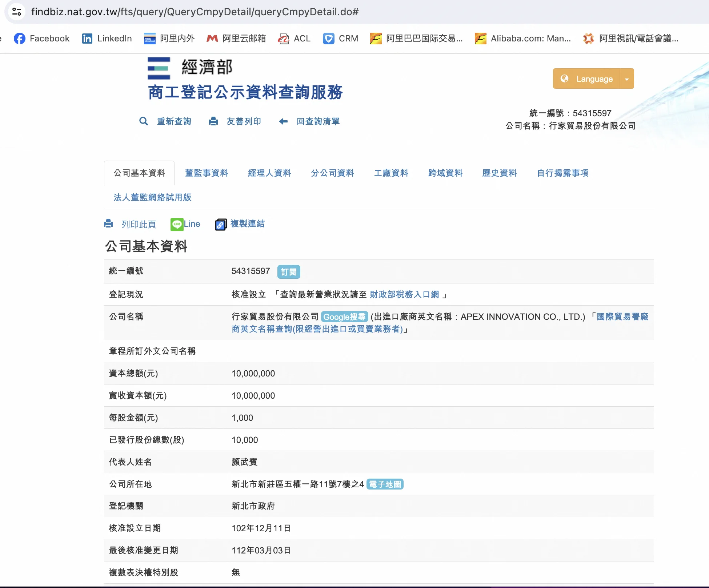Follow the 財政部稅務入口網 link
The height and width of the screenshot is (588, 709).
tap(404, 294)
